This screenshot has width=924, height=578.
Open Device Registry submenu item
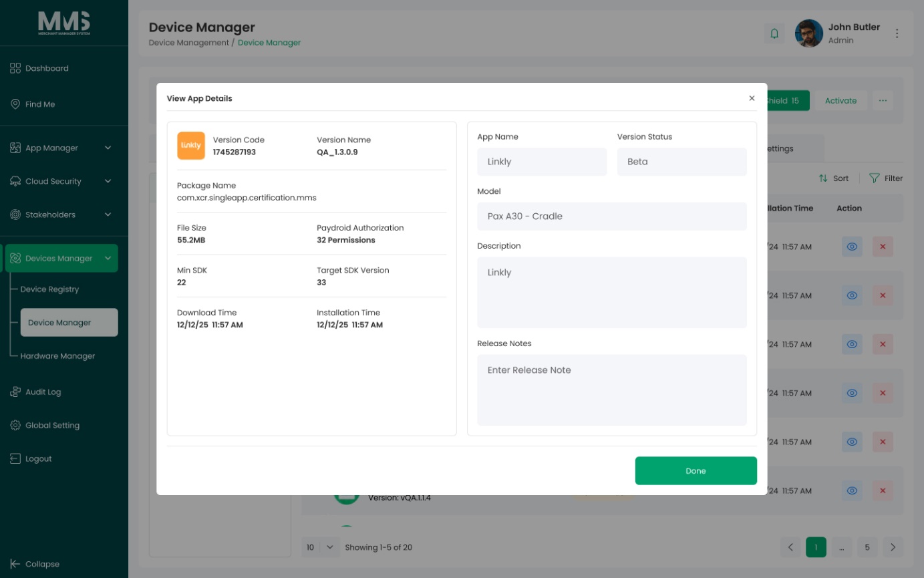(49, 289)
